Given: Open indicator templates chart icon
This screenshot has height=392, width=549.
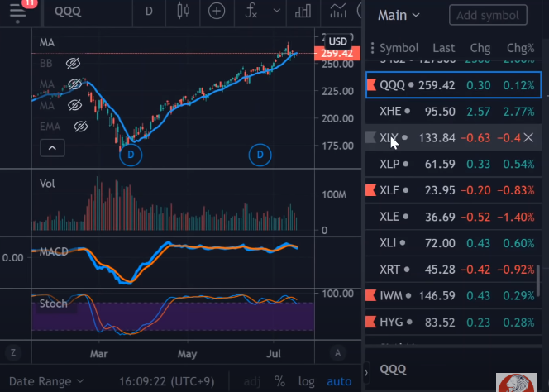Looking at the screenshot, I should (338, 12).
